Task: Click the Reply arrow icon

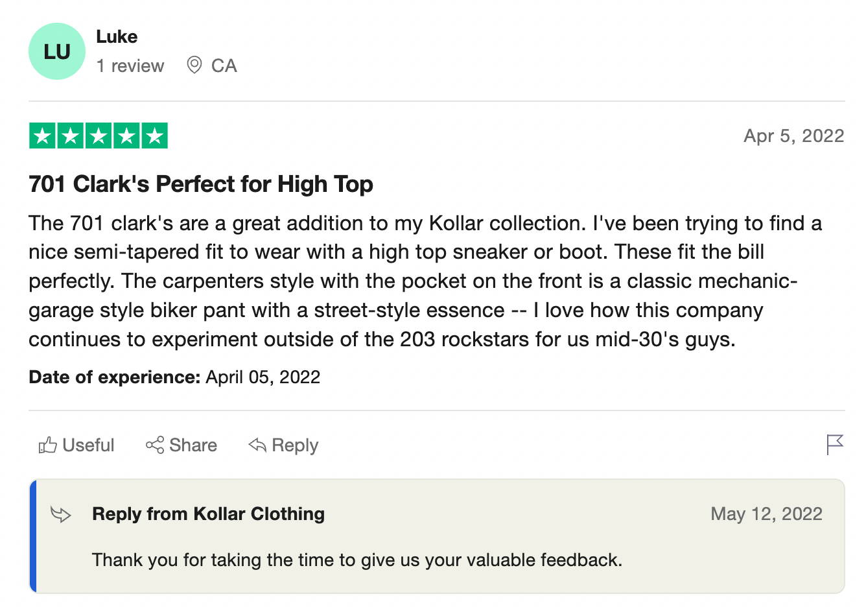Action: coord(257,445)
